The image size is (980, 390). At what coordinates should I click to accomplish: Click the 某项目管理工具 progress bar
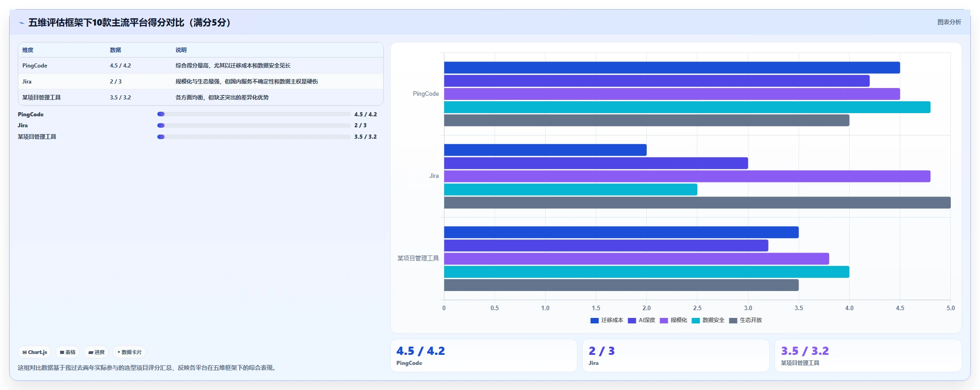click(x=254, y=137)
